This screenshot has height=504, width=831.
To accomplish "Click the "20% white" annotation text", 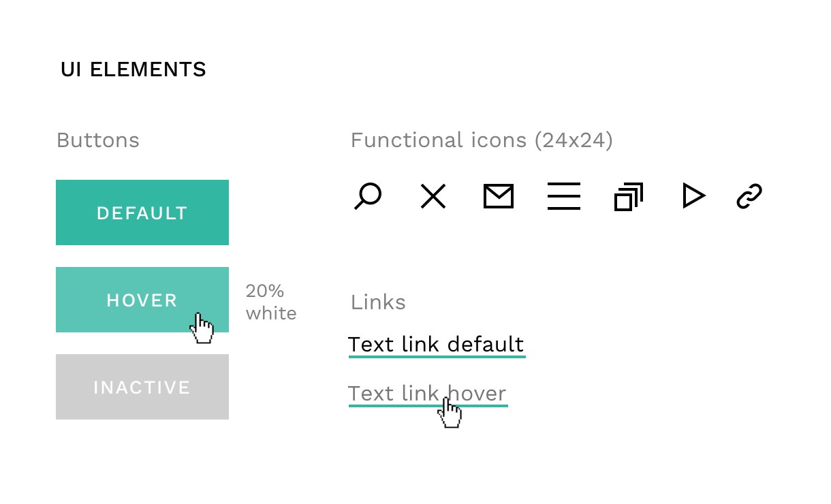I will point(270,302).
